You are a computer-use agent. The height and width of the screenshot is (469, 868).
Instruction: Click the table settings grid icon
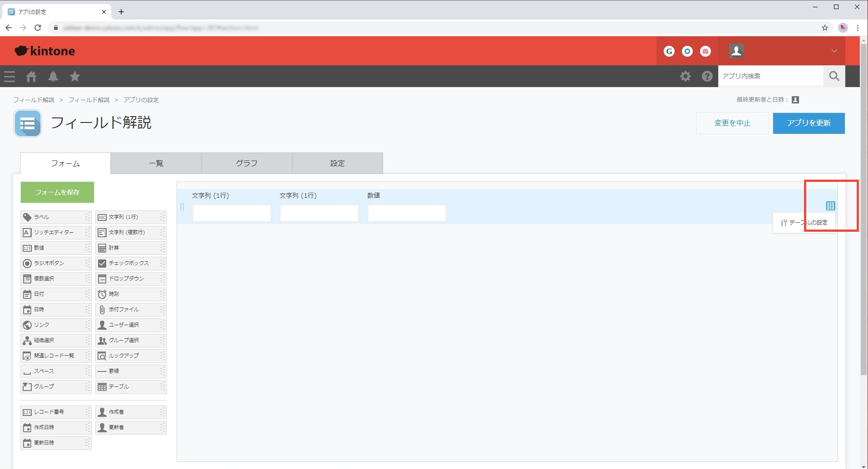pyautogui.click(x=831, y=206)
